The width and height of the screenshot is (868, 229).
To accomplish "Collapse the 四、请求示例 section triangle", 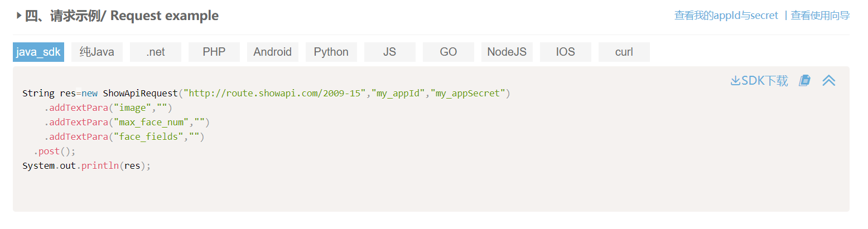I will [x=19, y=16].
